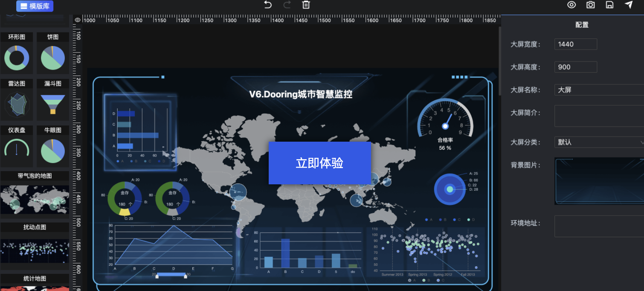Image resolution: width=644 pixels, height=291 pixels.
Task: Click the 立即体验 button
Action: point(319,163)
